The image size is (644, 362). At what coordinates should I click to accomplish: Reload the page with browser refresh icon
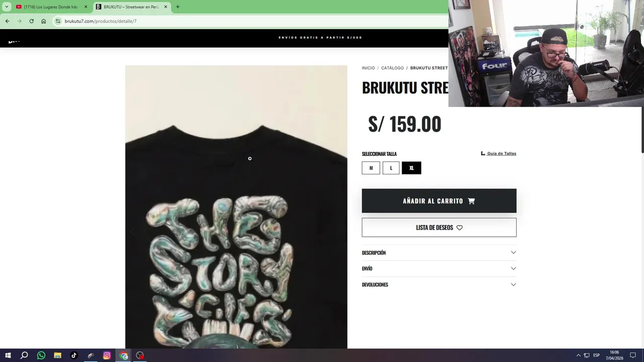pyautogui.click(x=31, y=21)
